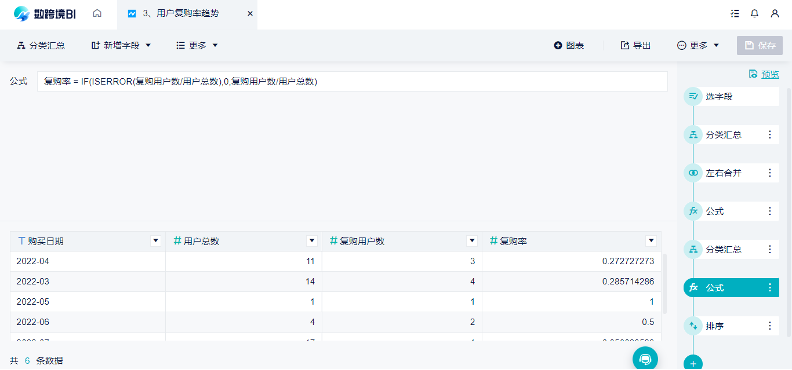Open user profile icon
Viewport: 792px width, 370px height.
tap(775, 14)
